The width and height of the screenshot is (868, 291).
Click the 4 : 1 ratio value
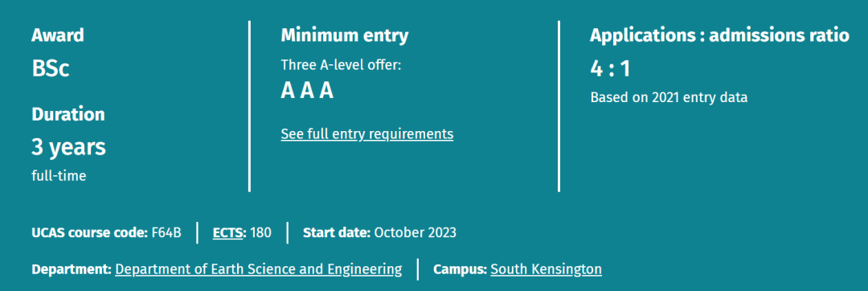click(x=610, y=68)
